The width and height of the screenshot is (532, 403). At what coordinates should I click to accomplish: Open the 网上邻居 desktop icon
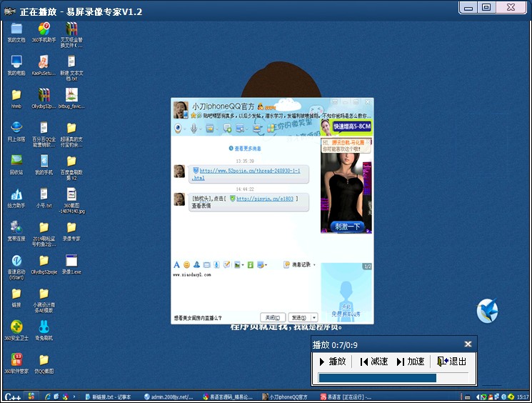16,131
